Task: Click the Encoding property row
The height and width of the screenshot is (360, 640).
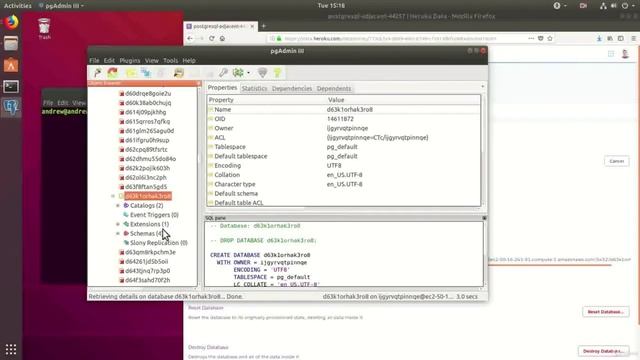Action: tap(344, 166)
